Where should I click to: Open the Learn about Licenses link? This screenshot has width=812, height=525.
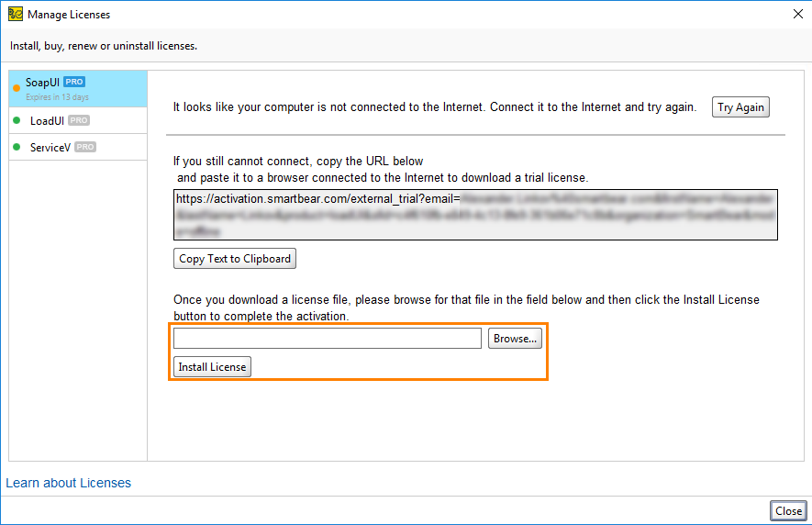pyautogui.click(x=69, y=483)
